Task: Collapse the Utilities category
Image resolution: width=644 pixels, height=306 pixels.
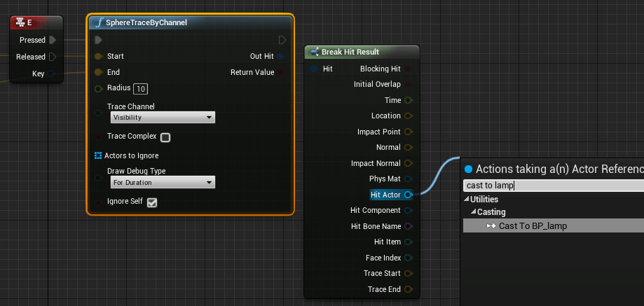Action: click(467, 200)
